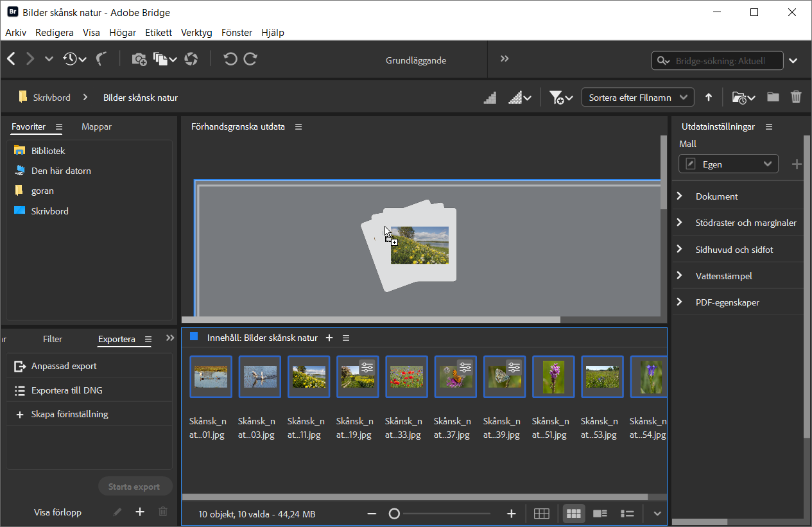Switch to the Mappar tab
The width and height of the screenshot is (812, 527).
click(x=96, y=127)
